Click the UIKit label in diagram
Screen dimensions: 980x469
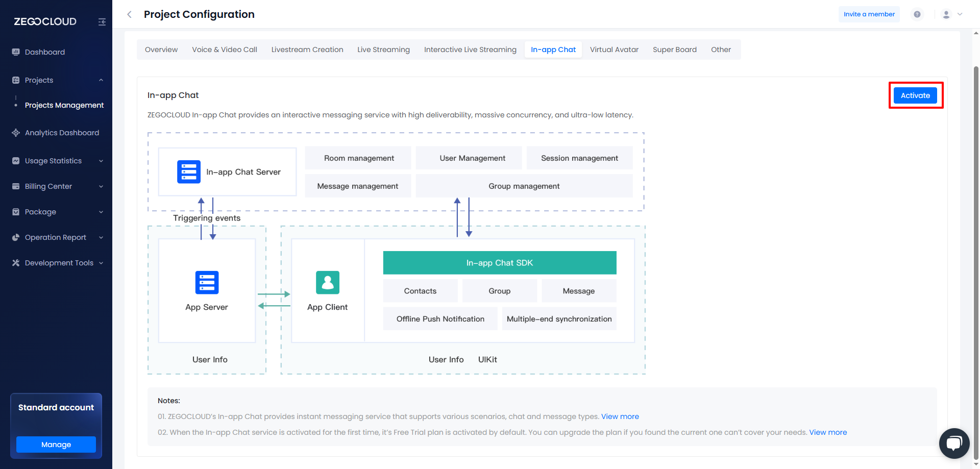tap(487, 360)
